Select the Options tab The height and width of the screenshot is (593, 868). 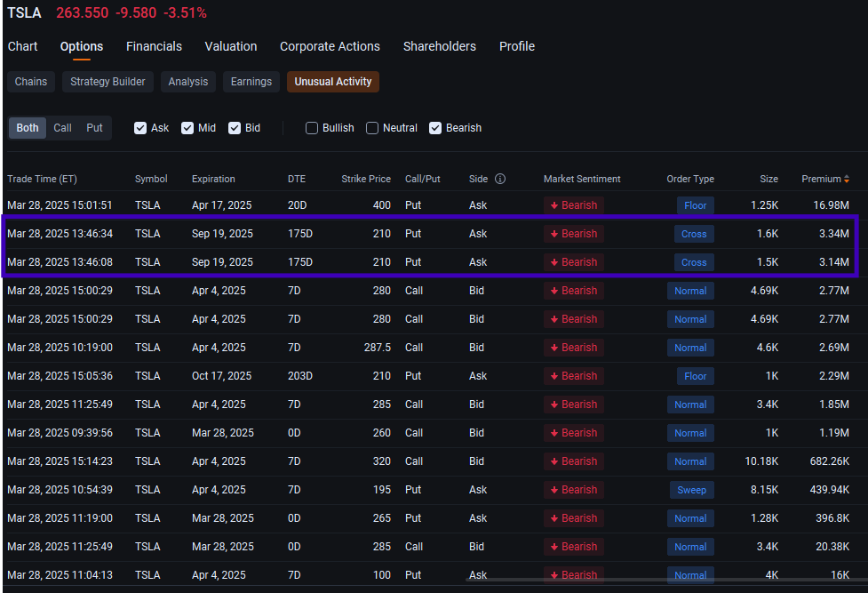82,46
